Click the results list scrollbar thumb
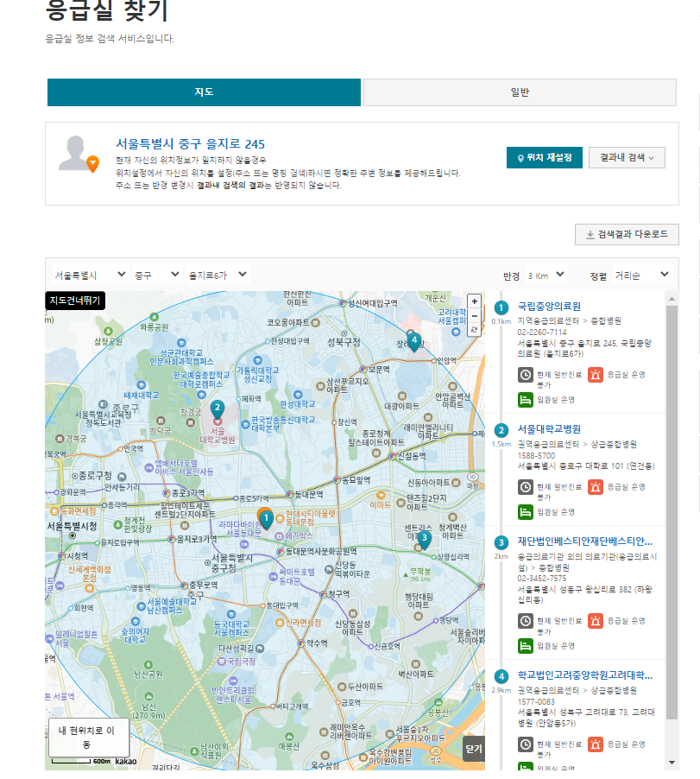Screen dimensions: 700x779 point(672,512)
